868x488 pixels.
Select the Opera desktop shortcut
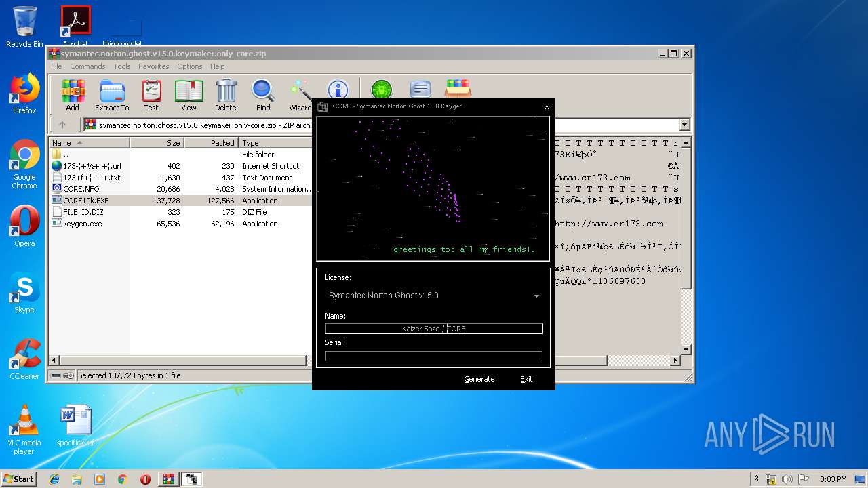(24, 226)
